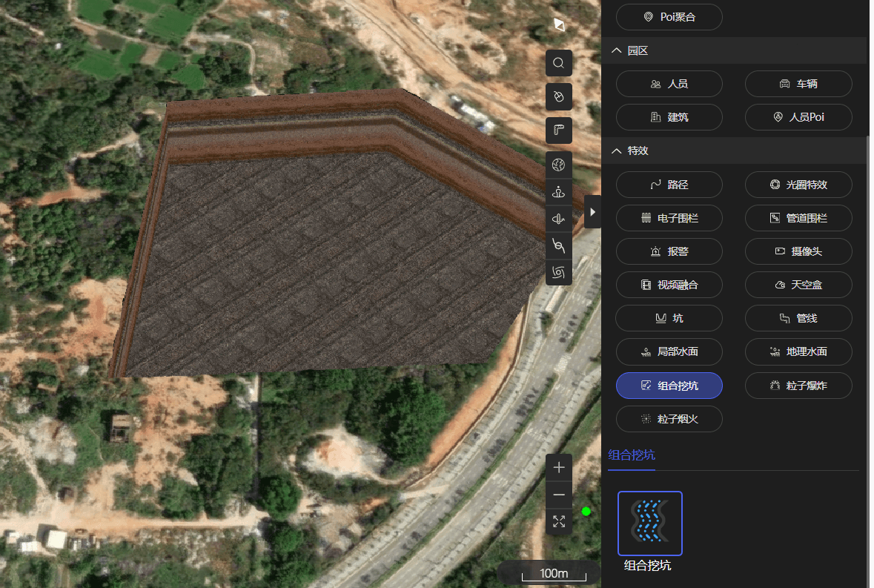Screen dimensions: 874x588
Task: Select the mouse control map tool
Action: (558, 96)
